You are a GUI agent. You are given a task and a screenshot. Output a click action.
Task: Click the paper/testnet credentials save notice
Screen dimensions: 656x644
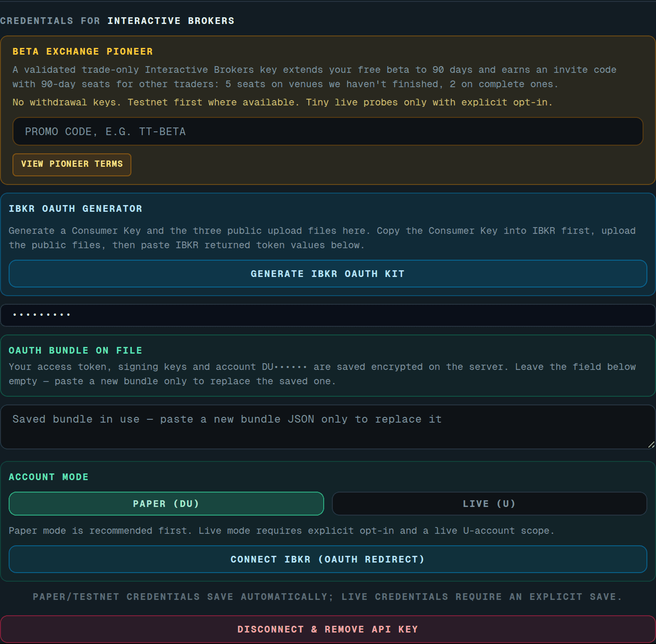(x=328, y=597)
